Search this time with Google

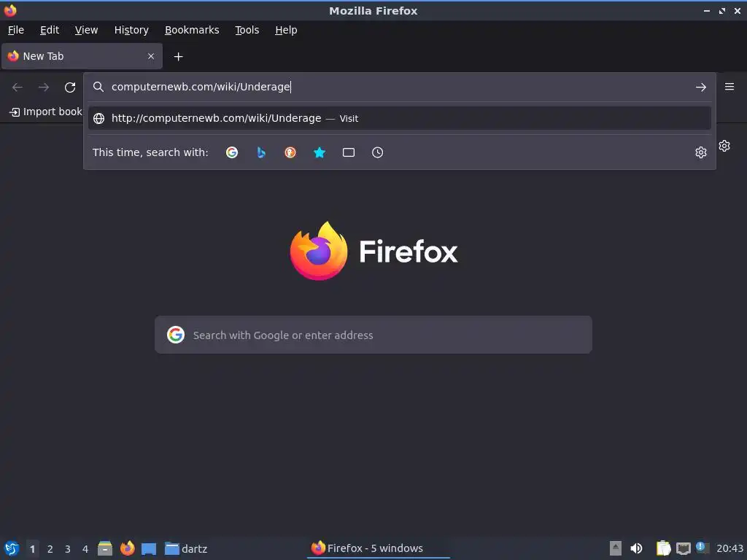click(232, 152)
